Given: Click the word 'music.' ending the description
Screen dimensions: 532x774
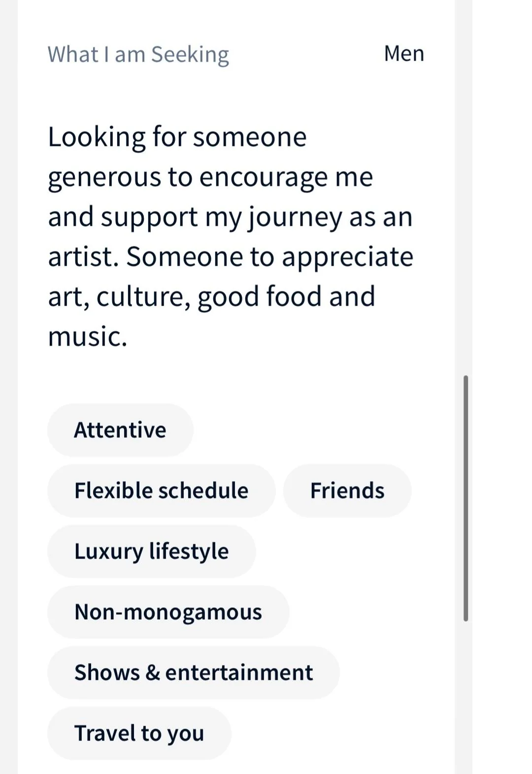Looking at the screenshot, I should pyautogui.click(x=88, y=337).
